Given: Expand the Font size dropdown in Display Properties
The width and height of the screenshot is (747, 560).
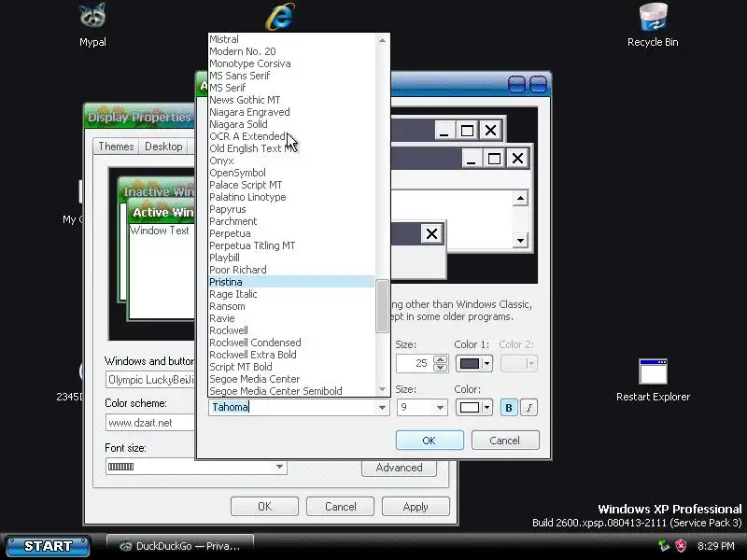Looking at the screenshot, I should (x=279, y=467).
